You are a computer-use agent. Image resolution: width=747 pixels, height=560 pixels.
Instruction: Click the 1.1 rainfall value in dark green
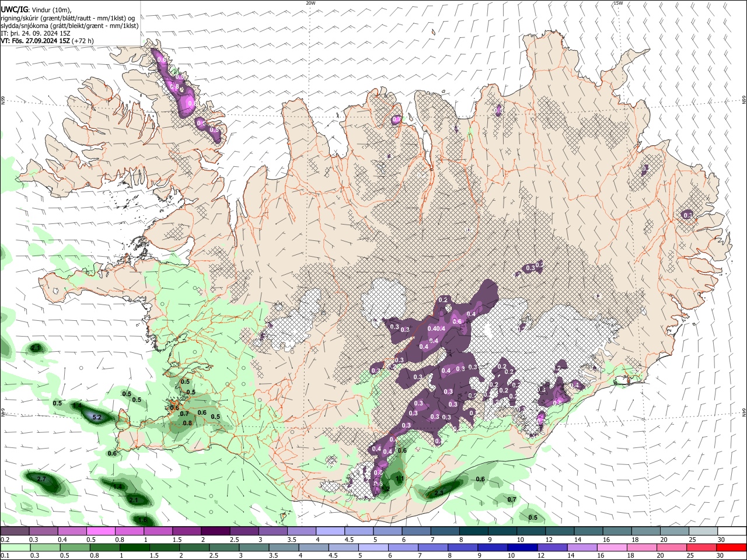pyautogui.click(x=400, y=478)
